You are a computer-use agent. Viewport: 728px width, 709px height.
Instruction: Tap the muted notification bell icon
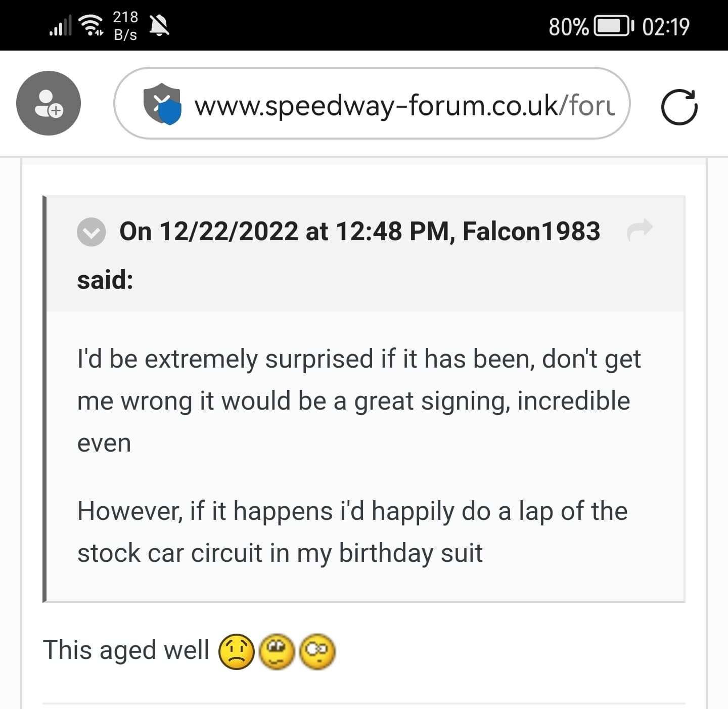click(160, 25)
